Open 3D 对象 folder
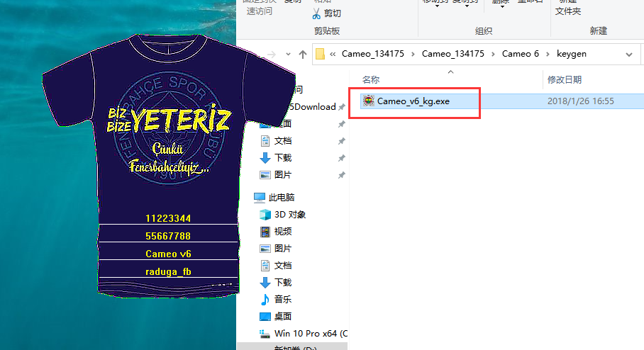The image size is (644, 350). [290, 214]
